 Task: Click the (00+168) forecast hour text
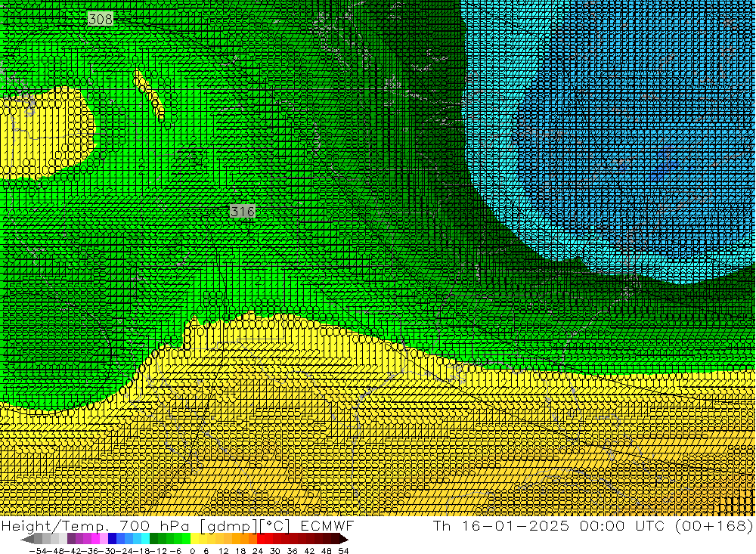tap(714, 526)
